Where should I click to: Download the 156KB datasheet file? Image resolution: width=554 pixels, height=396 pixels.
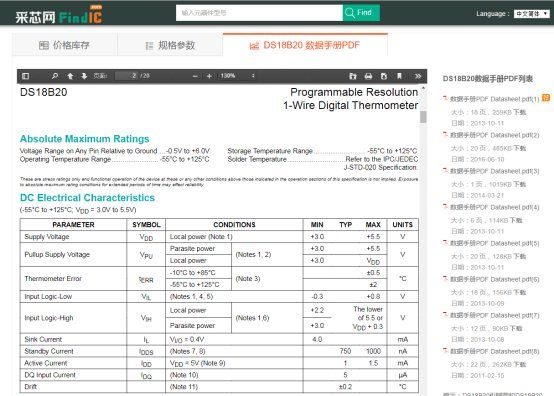click(x=519, y=292)
